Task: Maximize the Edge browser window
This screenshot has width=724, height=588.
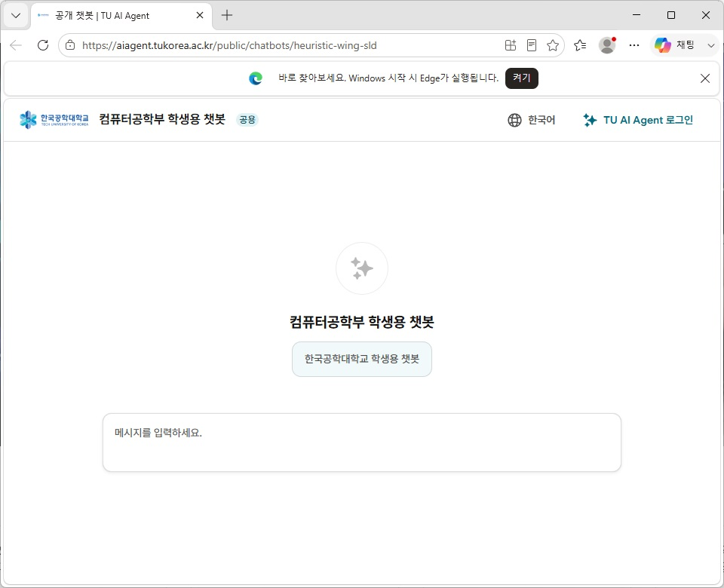Action: (671, 15)
